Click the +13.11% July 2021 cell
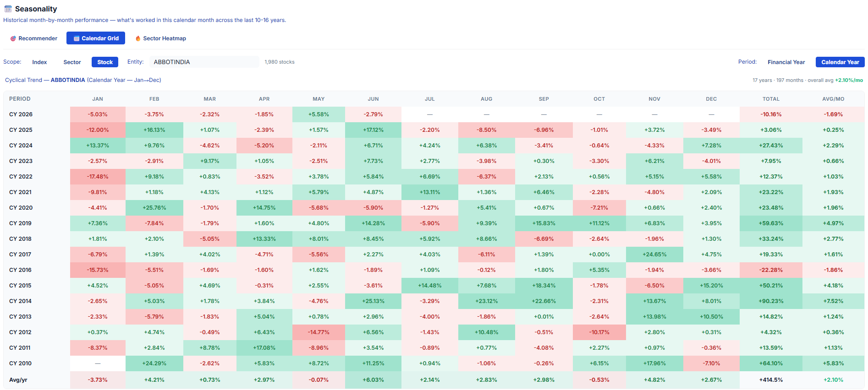The width and height of the screenshot is (868, 390). pos(430,192)
